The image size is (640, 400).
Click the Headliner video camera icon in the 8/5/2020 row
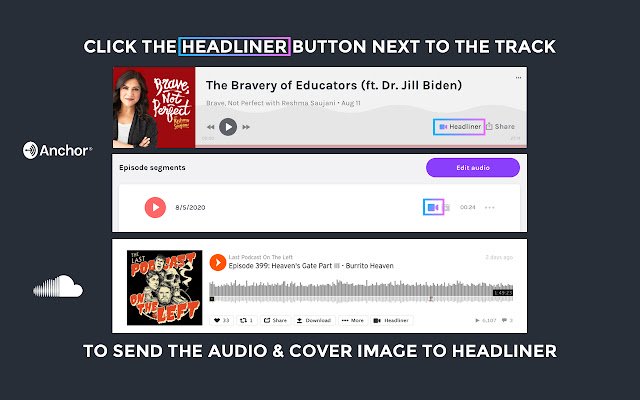tap(433, 207)
